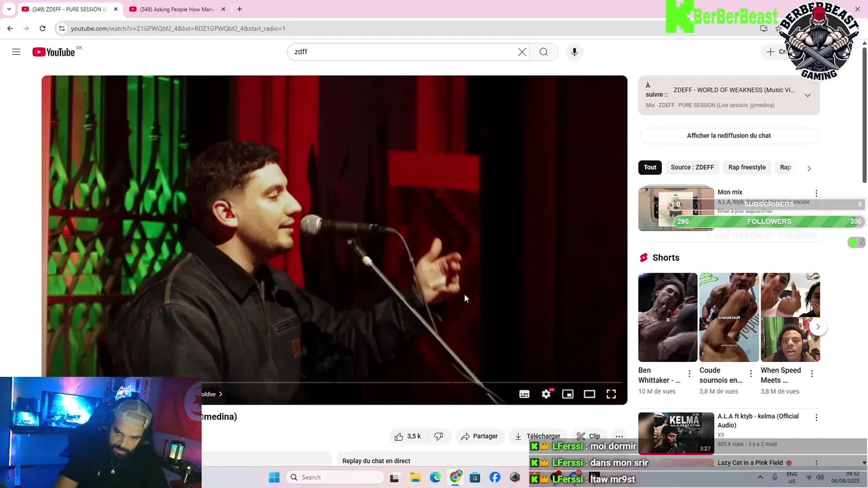
Task: Open options for Ben Whittaker short
Action: [x=690, y=373]
